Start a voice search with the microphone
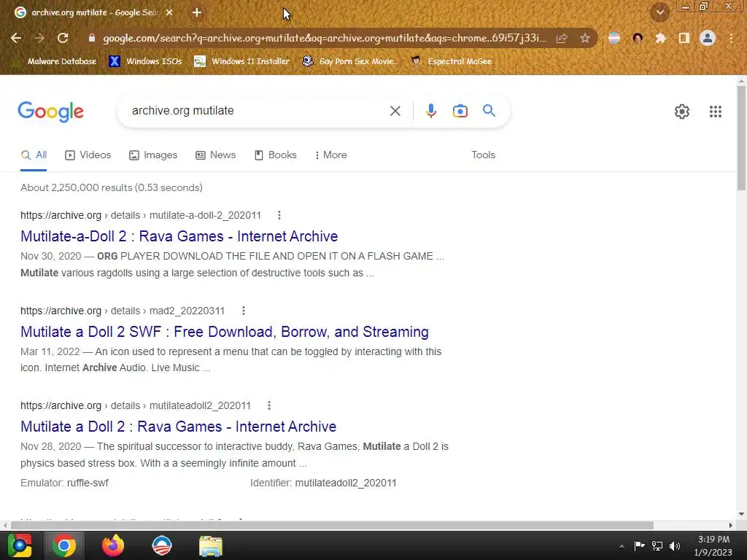This screenshot has width=747, height=560. pos(430,111)
